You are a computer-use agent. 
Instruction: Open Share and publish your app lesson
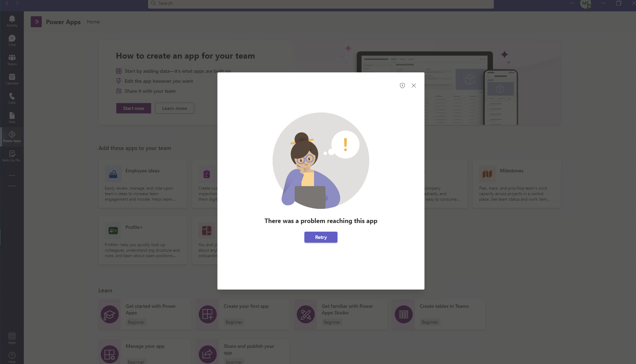243,352
